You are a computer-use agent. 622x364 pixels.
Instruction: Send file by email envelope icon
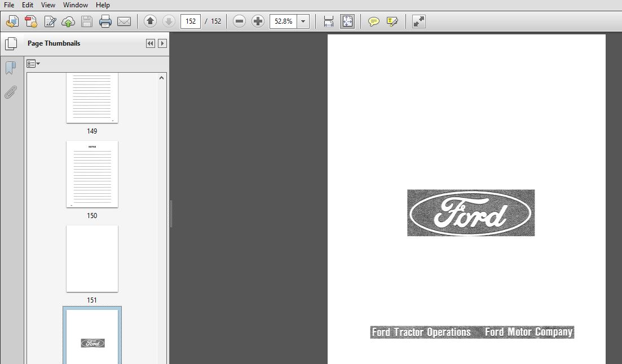(124, 21)
